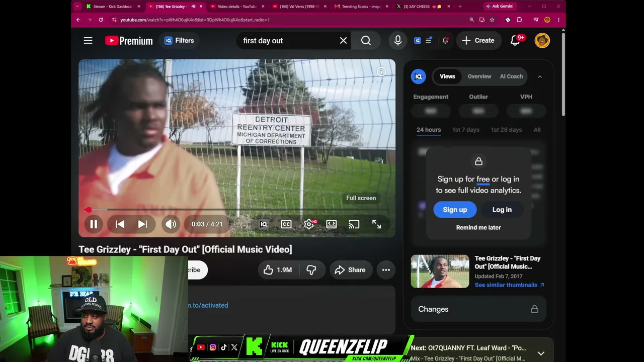This screenshot has height=362, width=644.
Task: Start voice search with the microphone
Action: click(398, 41)
